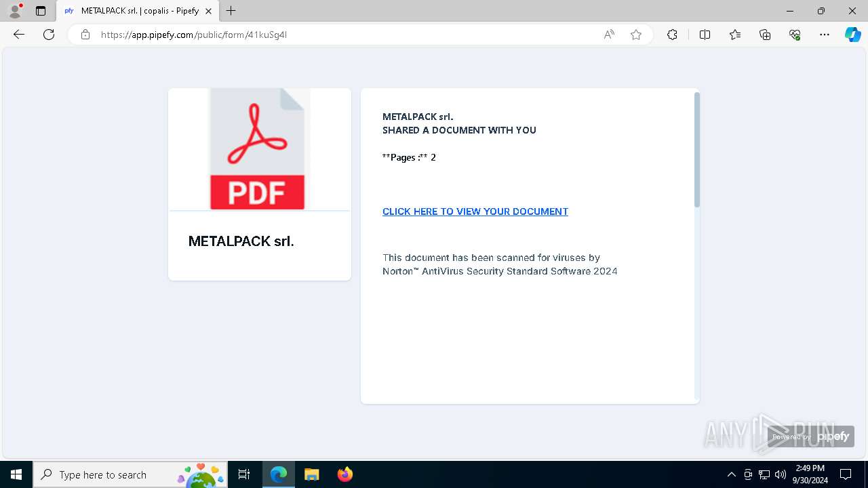Screen dimensions: 868x488
Task: Open Browser essentials heart icon
Action: 795,35
